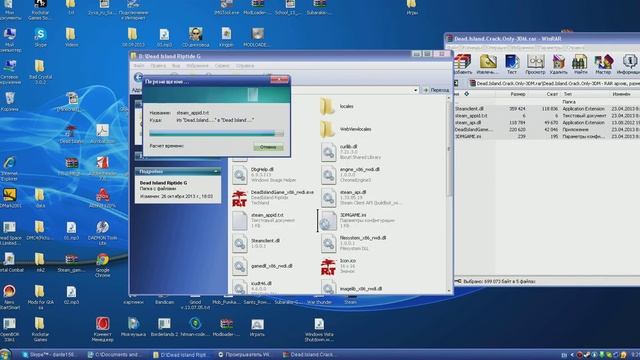Click Rockstar Games folder on desktop

pyautogui.click(x=40, y=330)
